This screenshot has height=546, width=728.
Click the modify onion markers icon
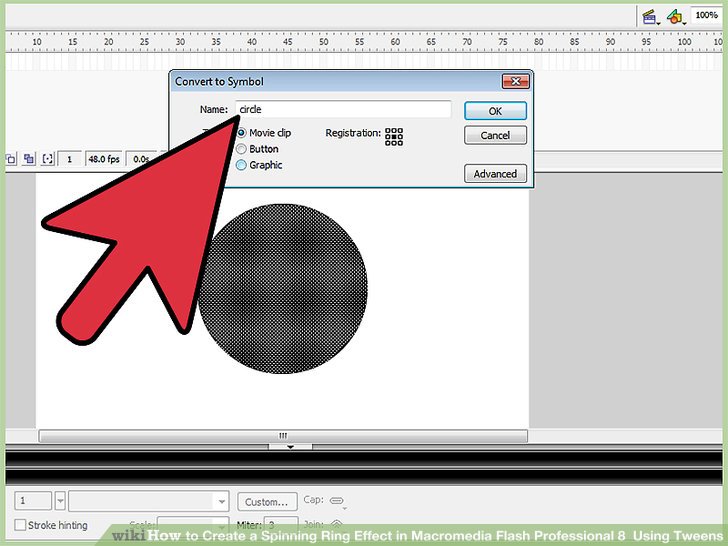pyautogui.click(x=48, y=159)
